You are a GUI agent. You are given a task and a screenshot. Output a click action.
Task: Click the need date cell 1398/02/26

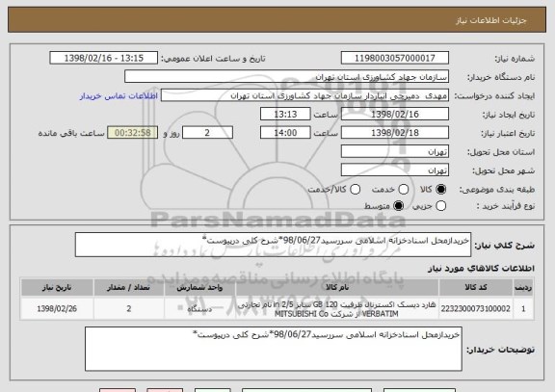point(57,309)
